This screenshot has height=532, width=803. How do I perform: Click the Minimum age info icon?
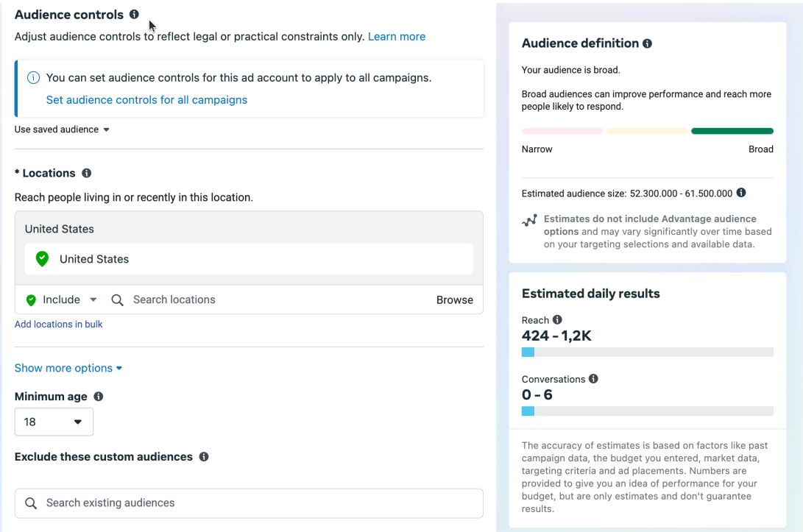[x=99, y=397]
